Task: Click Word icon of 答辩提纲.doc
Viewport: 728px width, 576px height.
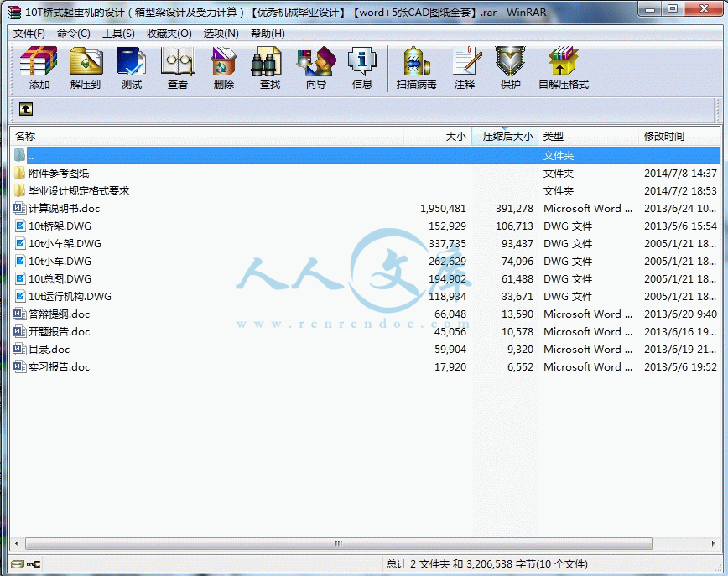Action: pyautogui.click(x=19, y=314)
